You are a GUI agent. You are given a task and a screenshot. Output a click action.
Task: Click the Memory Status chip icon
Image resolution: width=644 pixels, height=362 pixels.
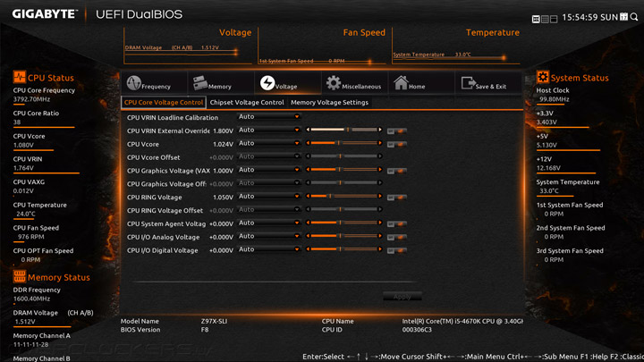[20, 276]
